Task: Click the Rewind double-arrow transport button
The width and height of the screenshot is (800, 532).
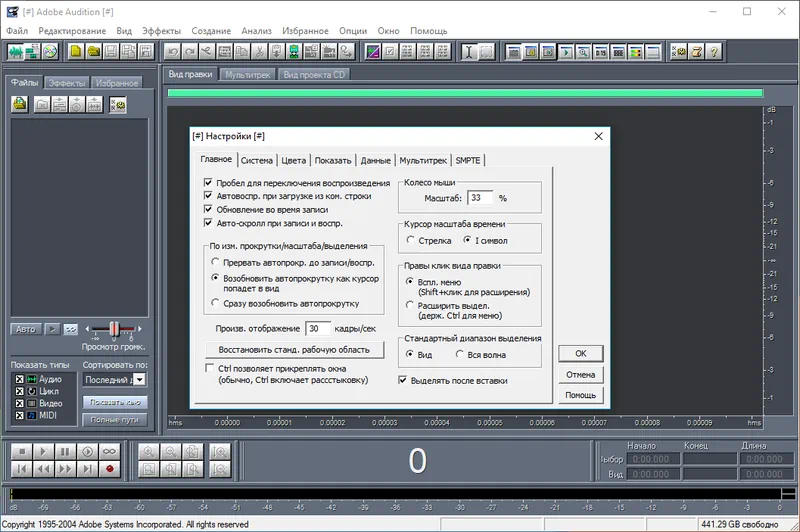Action: pos(43,469)
